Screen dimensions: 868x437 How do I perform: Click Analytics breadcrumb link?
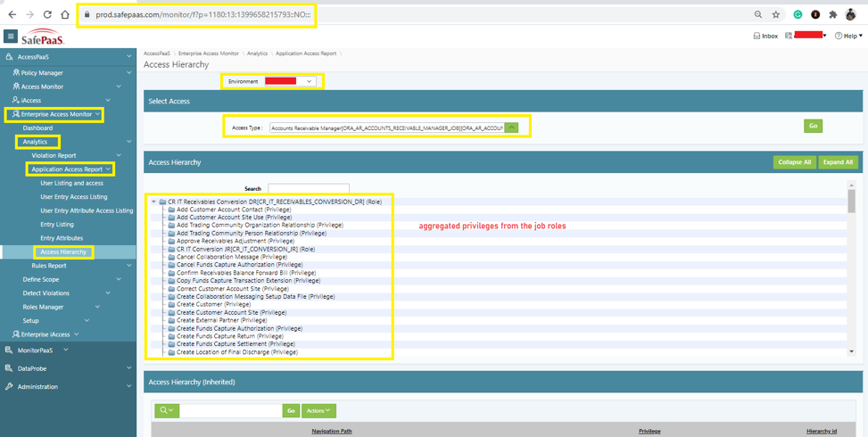point(258,54)
